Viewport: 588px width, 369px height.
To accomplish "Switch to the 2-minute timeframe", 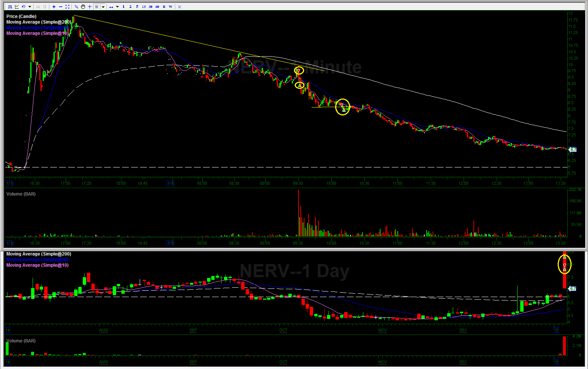I will coord(130,7).
